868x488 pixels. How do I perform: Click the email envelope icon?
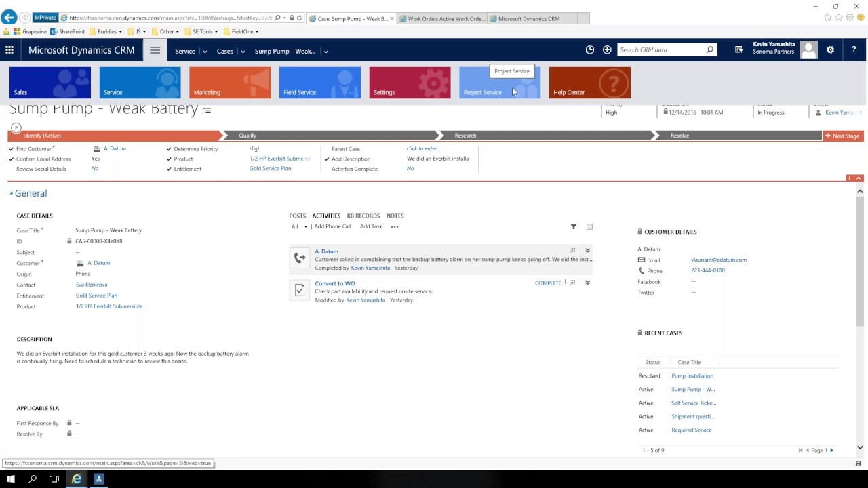point(642,260)
